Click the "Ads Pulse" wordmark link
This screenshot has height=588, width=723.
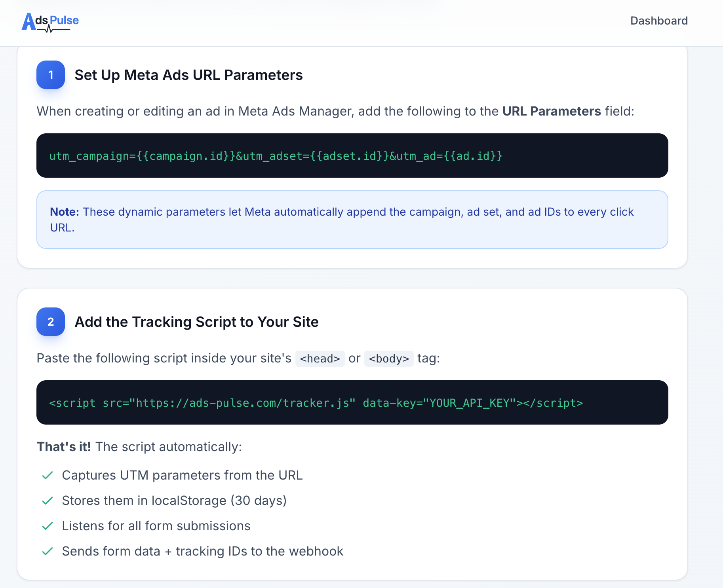click(x=49, y=21)
